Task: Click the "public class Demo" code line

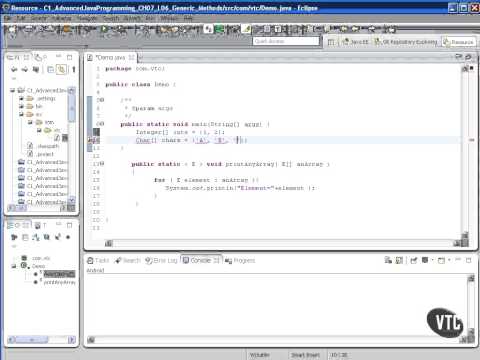Action: (140, 84)
